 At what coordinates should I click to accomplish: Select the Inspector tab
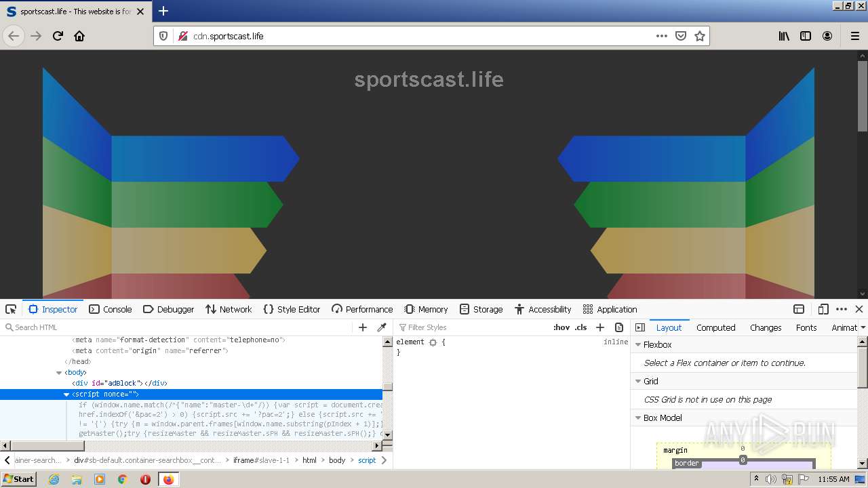tap(53, 309)
